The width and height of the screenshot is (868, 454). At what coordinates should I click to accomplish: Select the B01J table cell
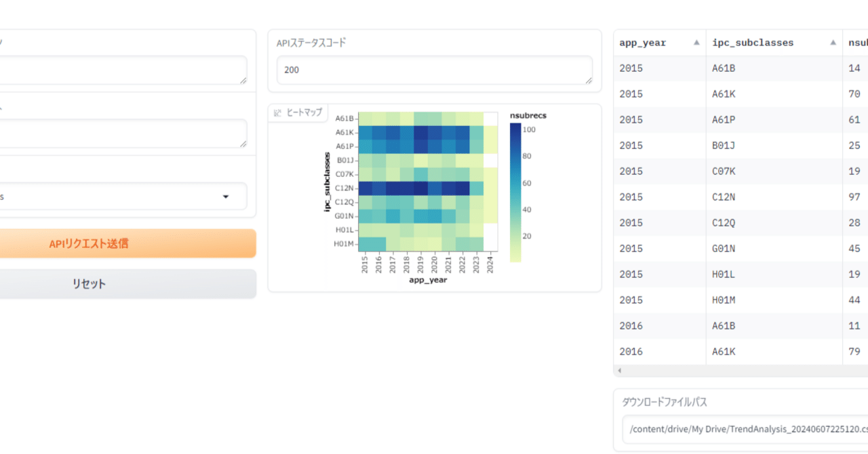coord(726,146)
